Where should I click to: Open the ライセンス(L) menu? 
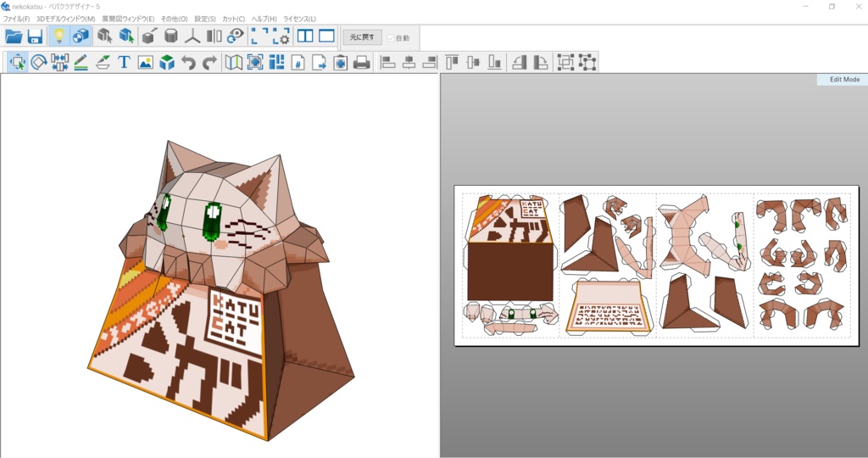click(299, 19)
